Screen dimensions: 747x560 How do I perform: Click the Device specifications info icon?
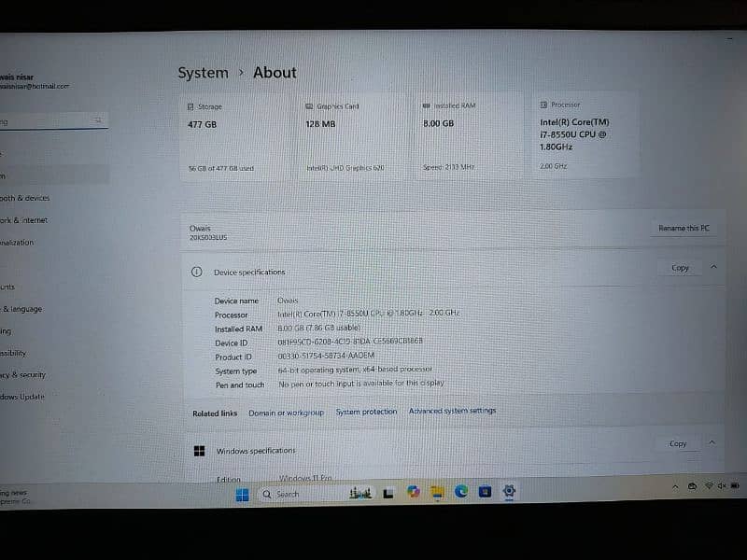(196, 272)
